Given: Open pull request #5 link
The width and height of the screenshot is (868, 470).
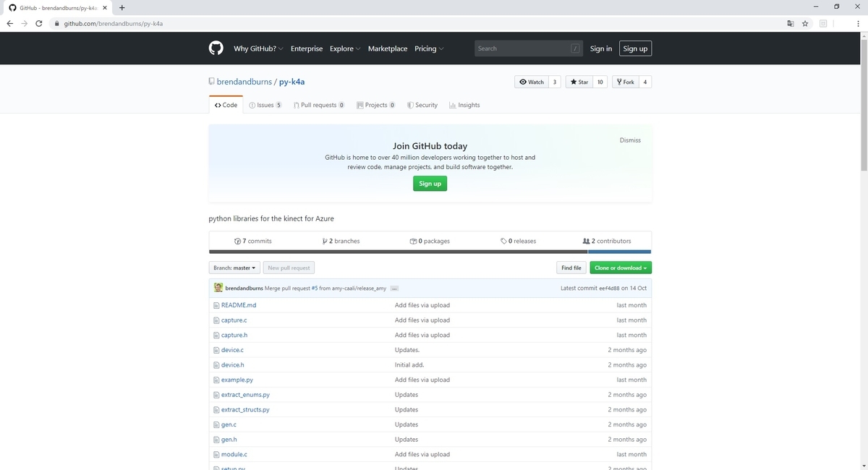Looking at the screenshot, I should (x=315, y=288).
